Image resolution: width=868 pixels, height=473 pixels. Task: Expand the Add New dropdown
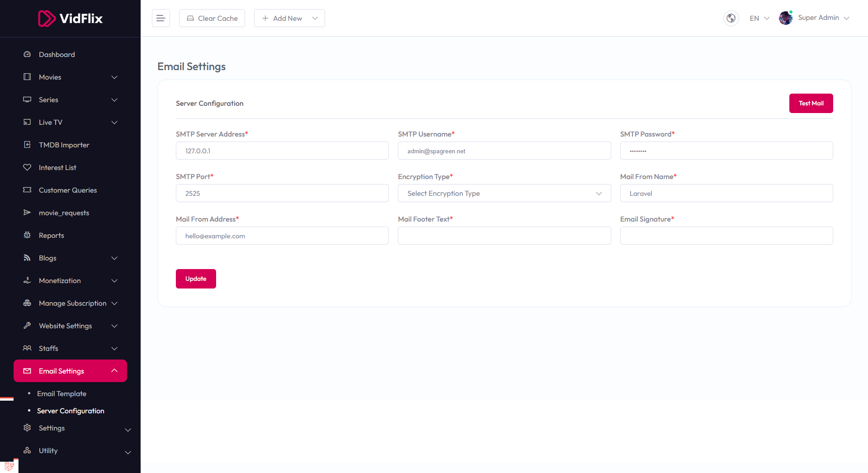(289, 18)
